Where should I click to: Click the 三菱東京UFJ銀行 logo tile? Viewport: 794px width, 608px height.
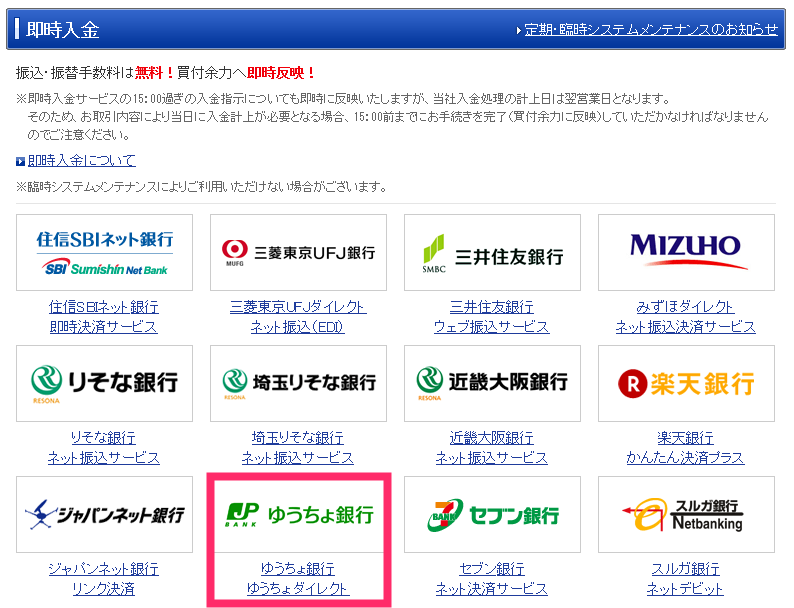point(298,253)
